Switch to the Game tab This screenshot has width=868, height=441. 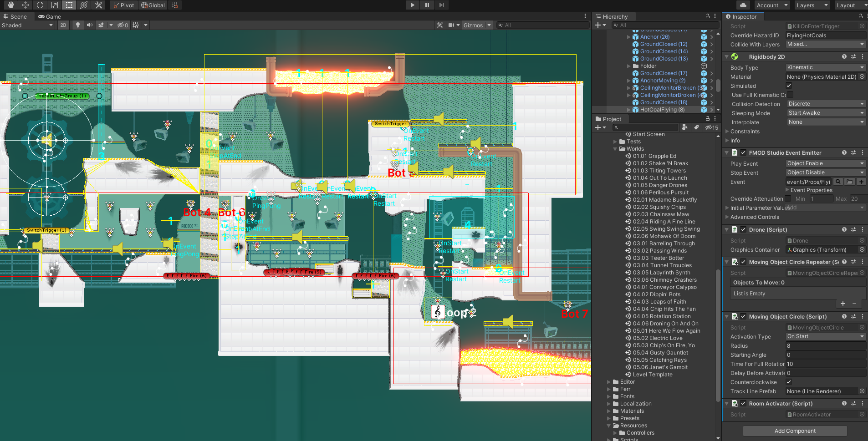coord(50,16)
